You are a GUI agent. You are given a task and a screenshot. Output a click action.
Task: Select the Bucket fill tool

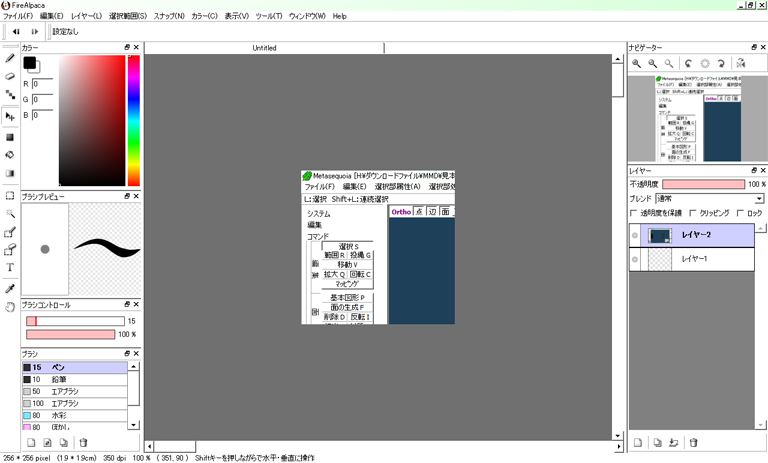click(x=10, y=155)
